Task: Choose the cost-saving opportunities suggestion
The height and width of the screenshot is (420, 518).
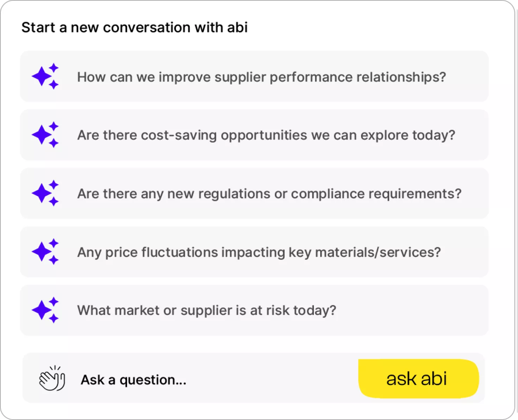Action: pyautogui.click(x=254, y=135)
